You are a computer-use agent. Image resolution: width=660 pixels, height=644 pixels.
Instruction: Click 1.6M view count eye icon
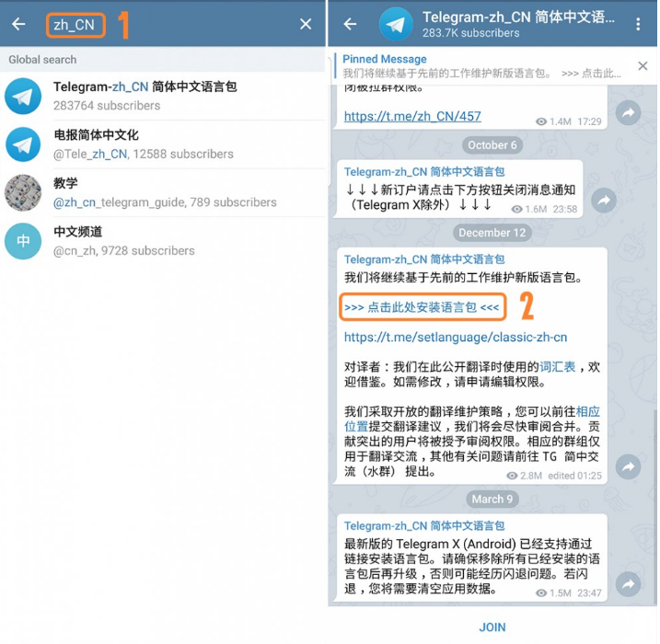[x=516, y=210]
